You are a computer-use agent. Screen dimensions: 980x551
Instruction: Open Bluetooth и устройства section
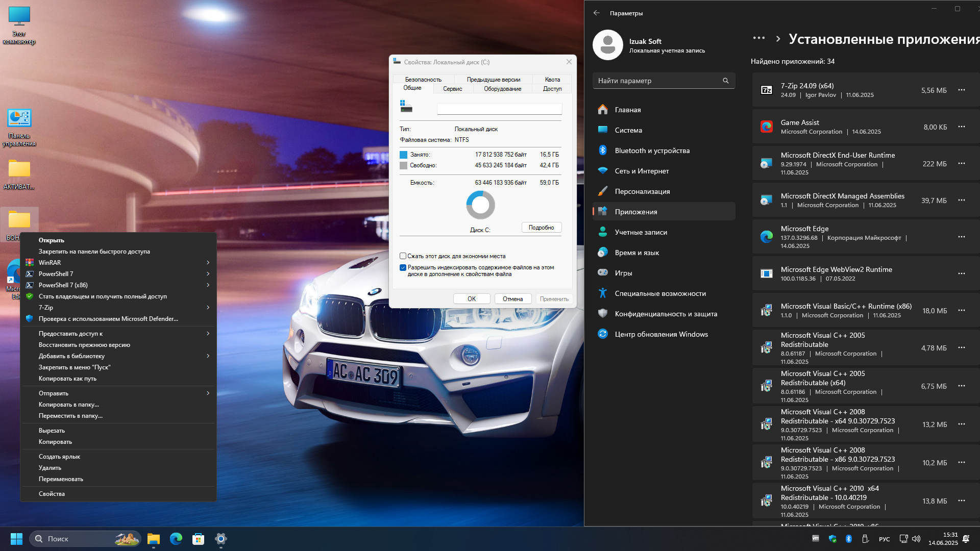[664, 151]
